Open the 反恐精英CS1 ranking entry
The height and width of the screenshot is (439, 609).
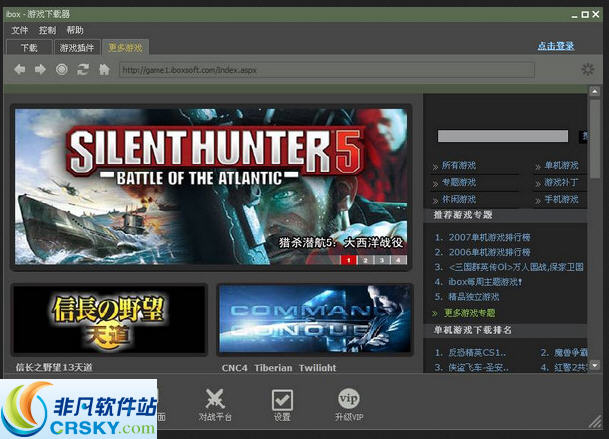[477, 353]
